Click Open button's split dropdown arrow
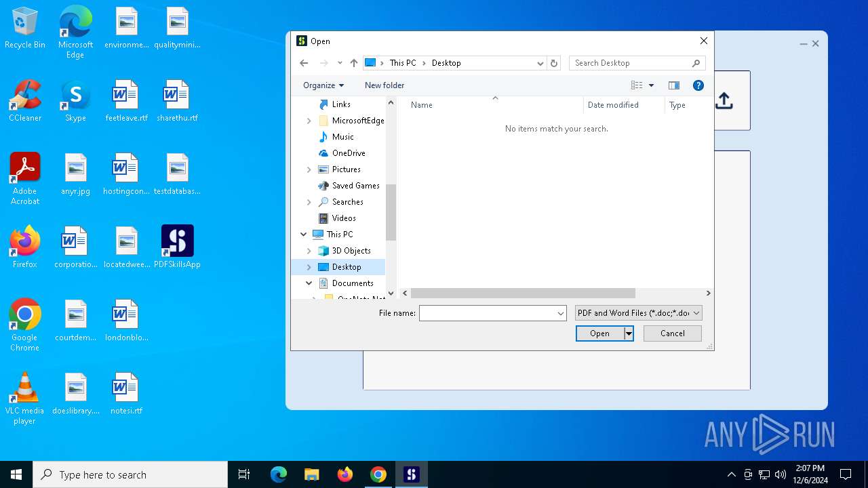 629,333
